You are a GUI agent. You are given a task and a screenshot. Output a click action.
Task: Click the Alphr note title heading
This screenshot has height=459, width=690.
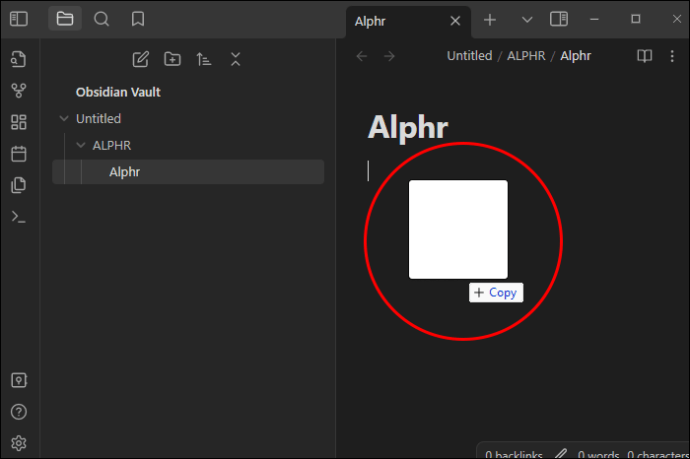(x=407, y=128)
